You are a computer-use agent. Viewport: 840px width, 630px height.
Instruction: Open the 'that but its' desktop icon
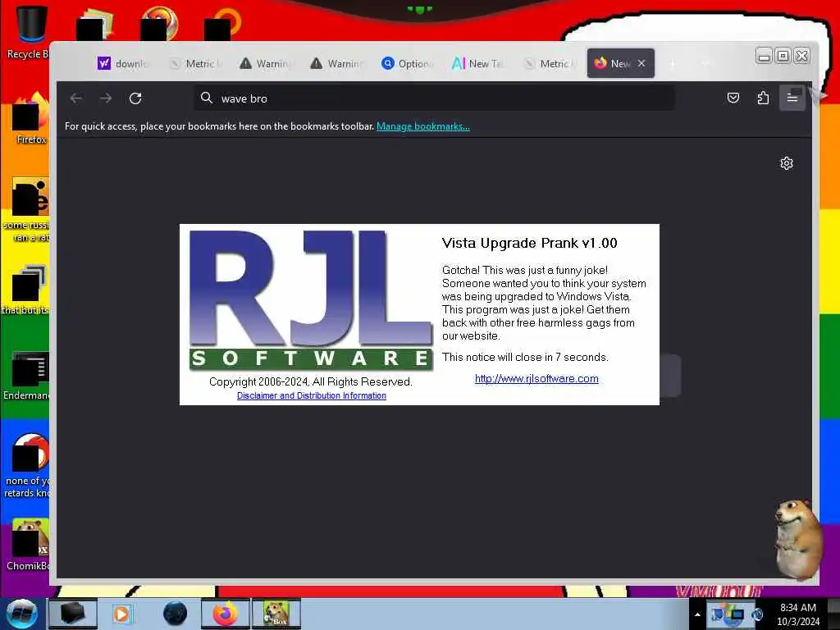(27, 290)
